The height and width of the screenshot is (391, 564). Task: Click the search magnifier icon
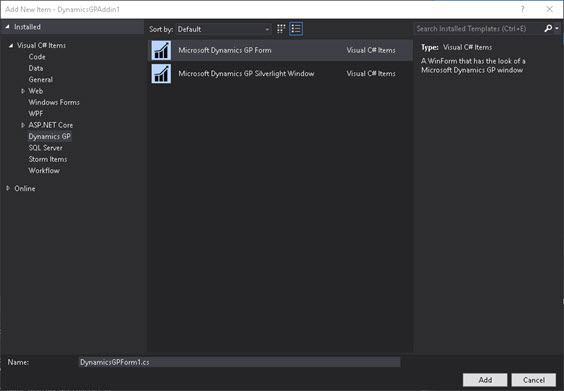[x=548, y=28]
